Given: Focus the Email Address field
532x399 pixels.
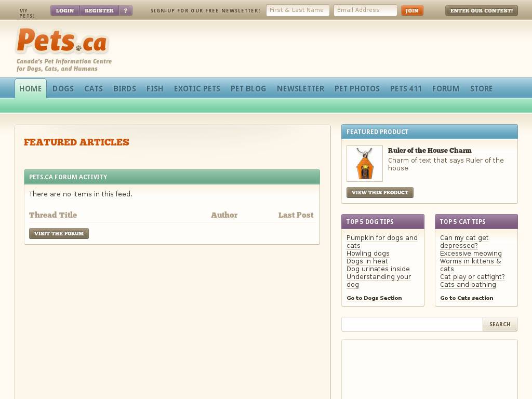Looking at the screenshot, I should (365, 10).
